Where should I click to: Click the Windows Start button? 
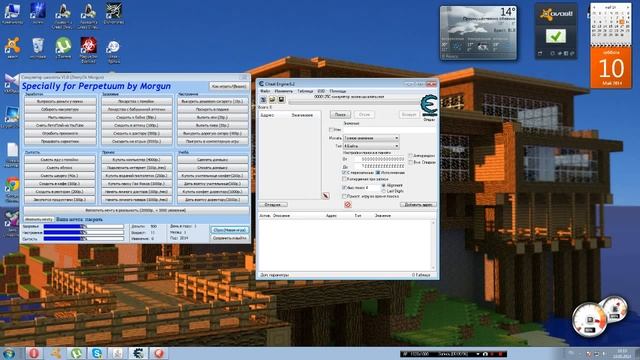[9, 353]
